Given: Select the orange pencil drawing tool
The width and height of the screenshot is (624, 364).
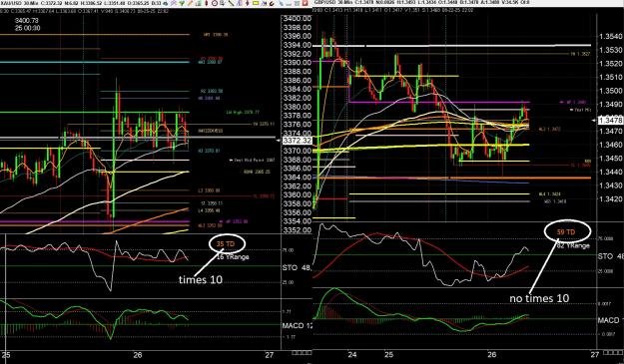Looking at the screenshot, I should pos(191,3).
